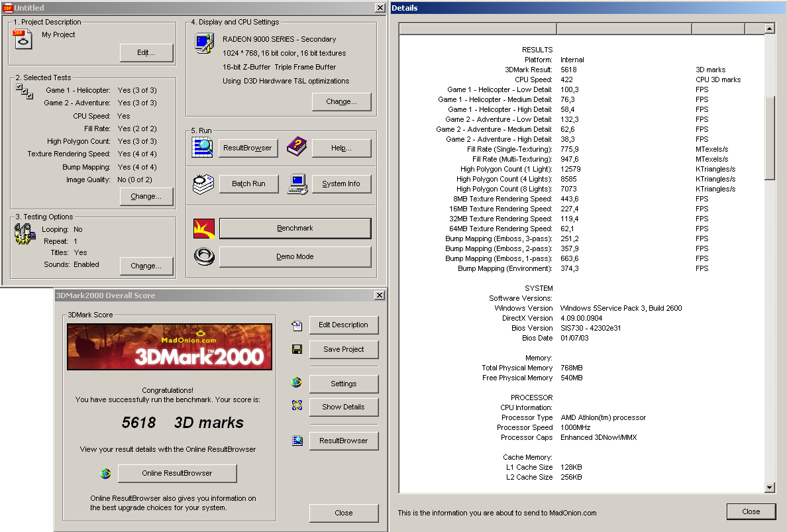Click the System Info computer icon
787x532 pixels.
[297, 183]
